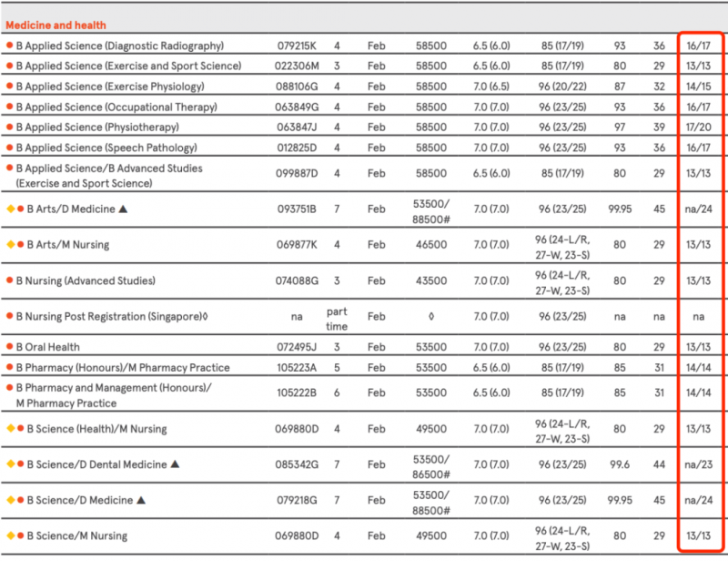Click course code 012825D
Viewport: 728px width, 561px height.
coord(297,148)
